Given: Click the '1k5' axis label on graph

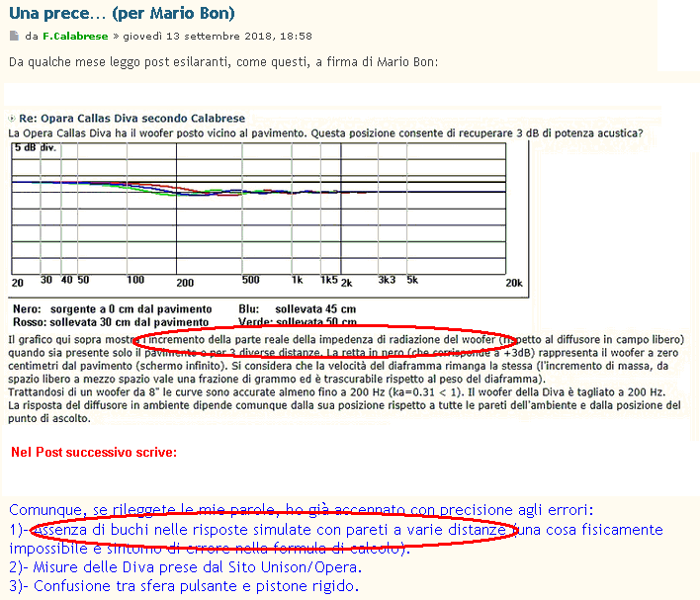Looking at the screenshot, I should [x=329, y=280].
